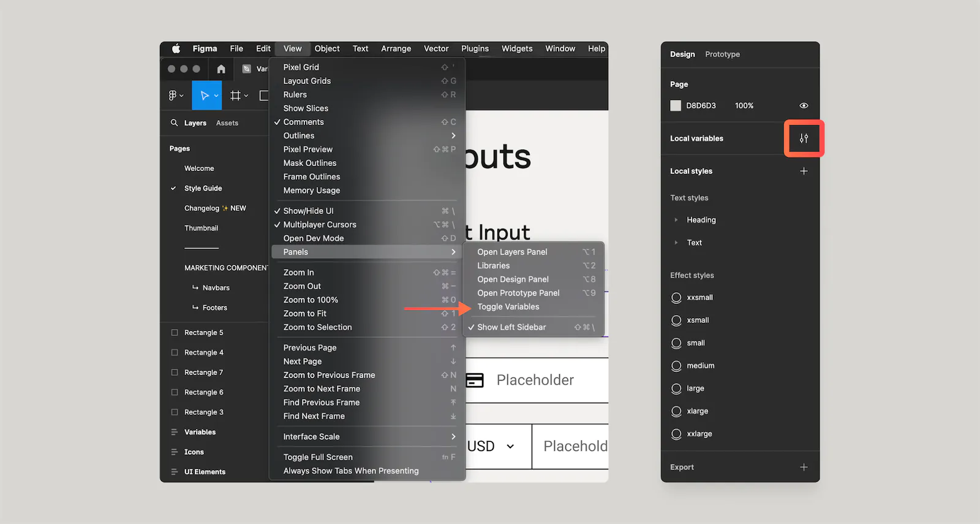Toggle page background visibility eye
Image resolution: width=980 pixels, height=524 pixels.
pos(804,105)
